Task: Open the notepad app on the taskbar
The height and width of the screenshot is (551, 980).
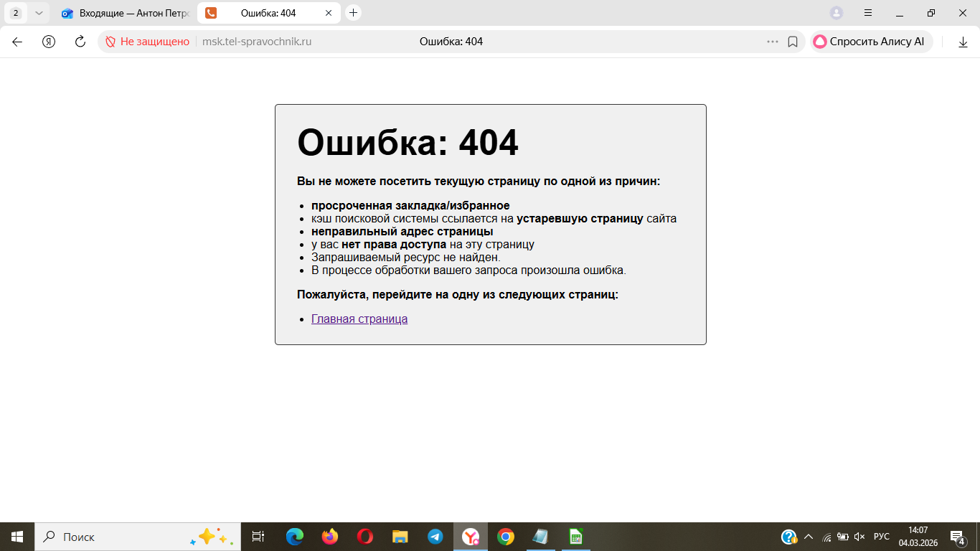Action: click(540, 537)
